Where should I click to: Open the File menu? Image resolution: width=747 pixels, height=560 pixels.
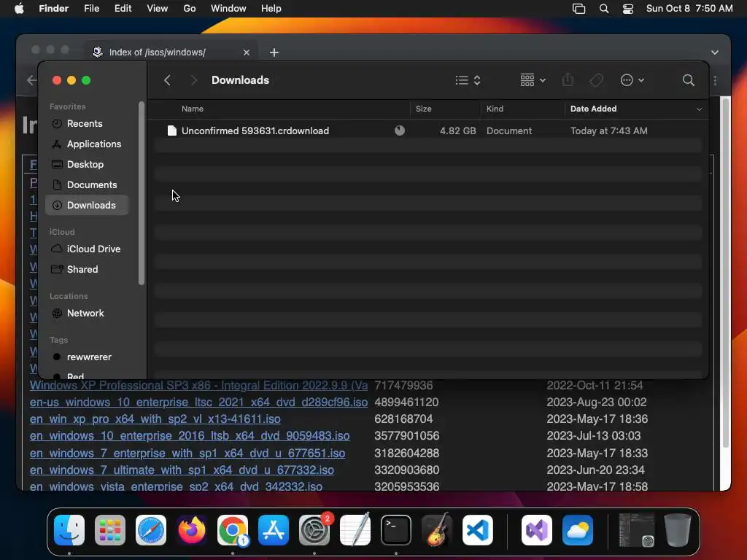coord(91,9)
